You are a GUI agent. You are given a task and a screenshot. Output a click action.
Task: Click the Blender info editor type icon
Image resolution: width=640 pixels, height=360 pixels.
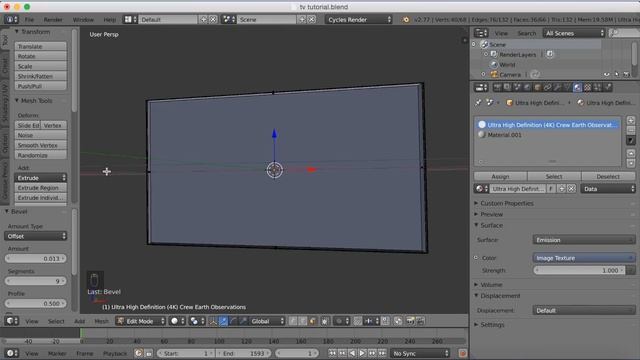11,19
